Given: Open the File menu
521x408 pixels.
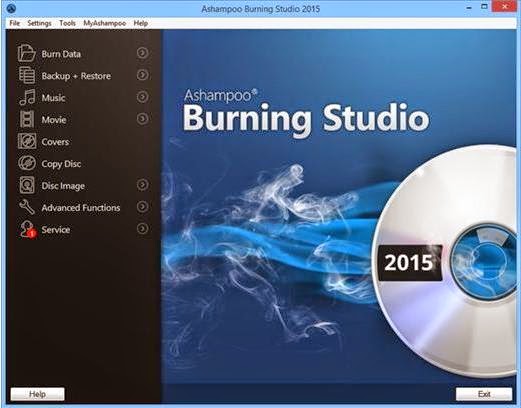Looking at the screenshot, I should click(x=14, y=23).
